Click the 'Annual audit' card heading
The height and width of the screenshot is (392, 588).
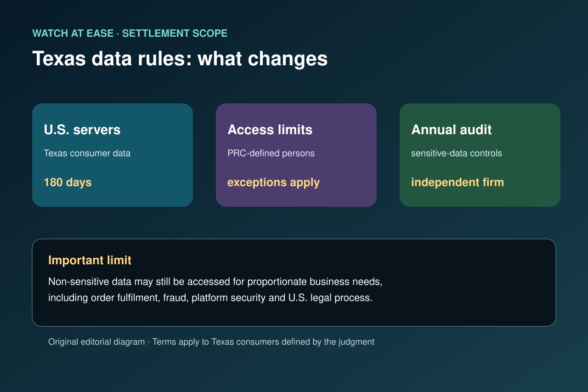click(452, 130)
